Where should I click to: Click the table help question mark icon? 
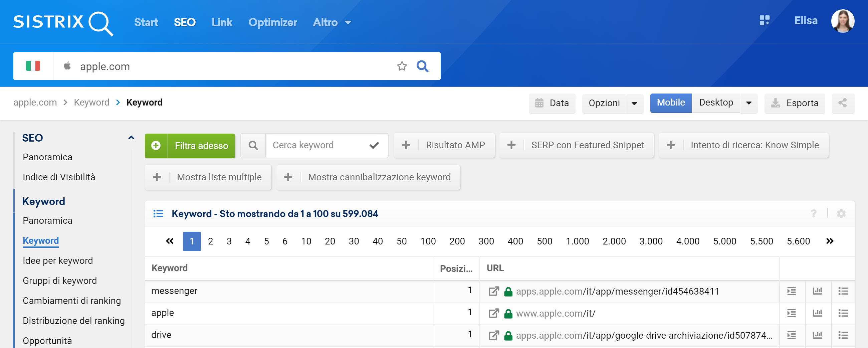coord(813,213)
